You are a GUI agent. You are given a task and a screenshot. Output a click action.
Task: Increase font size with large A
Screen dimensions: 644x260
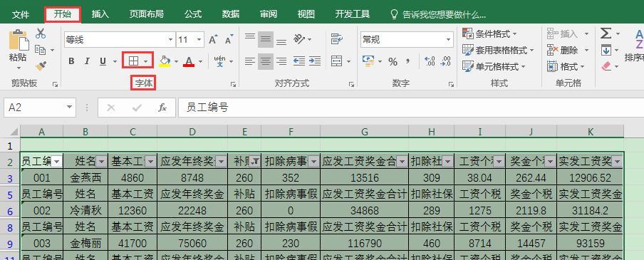(213, 40)
